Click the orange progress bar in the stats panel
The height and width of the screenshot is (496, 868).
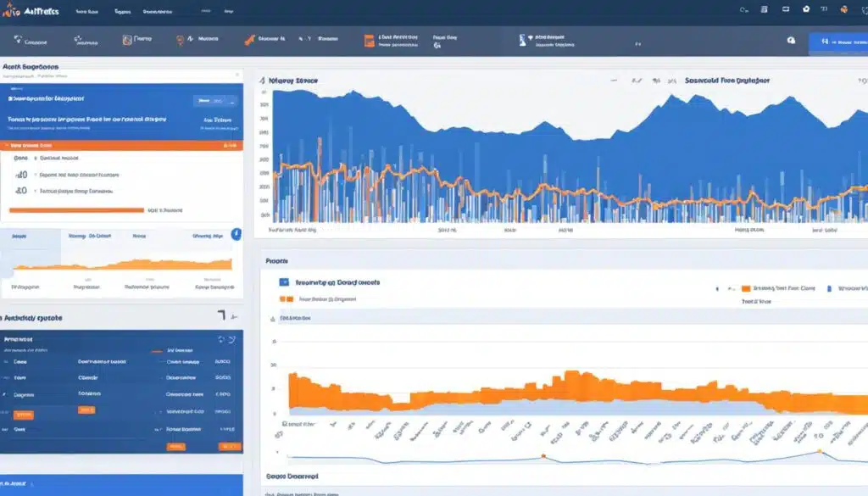coord(76,209)
